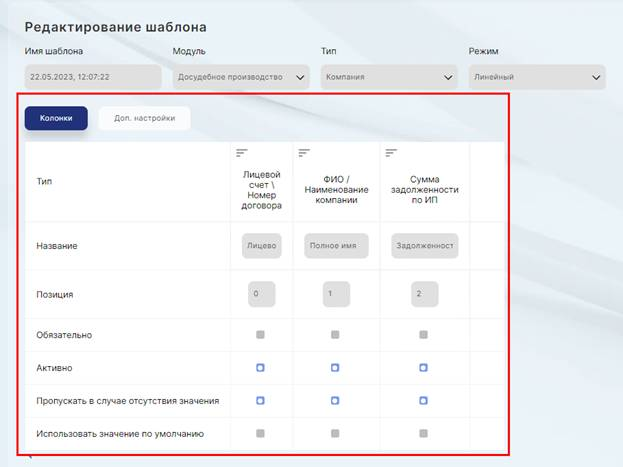Viewport: 623px width, 467px height.
Task: Click the Лицевой счет \ Номер договора column header
Action: (x=261, y=190)
